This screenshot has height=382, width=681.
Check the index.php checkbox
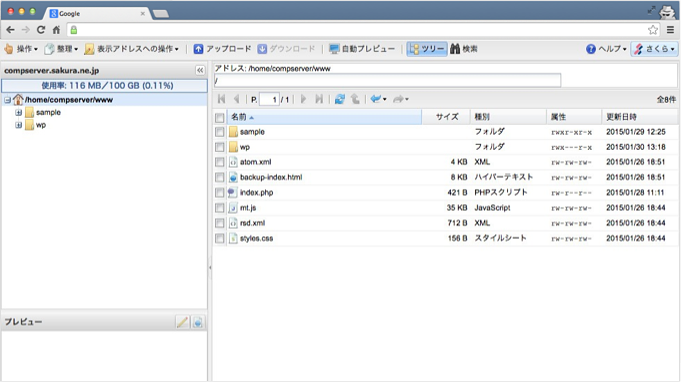(220, 193)
